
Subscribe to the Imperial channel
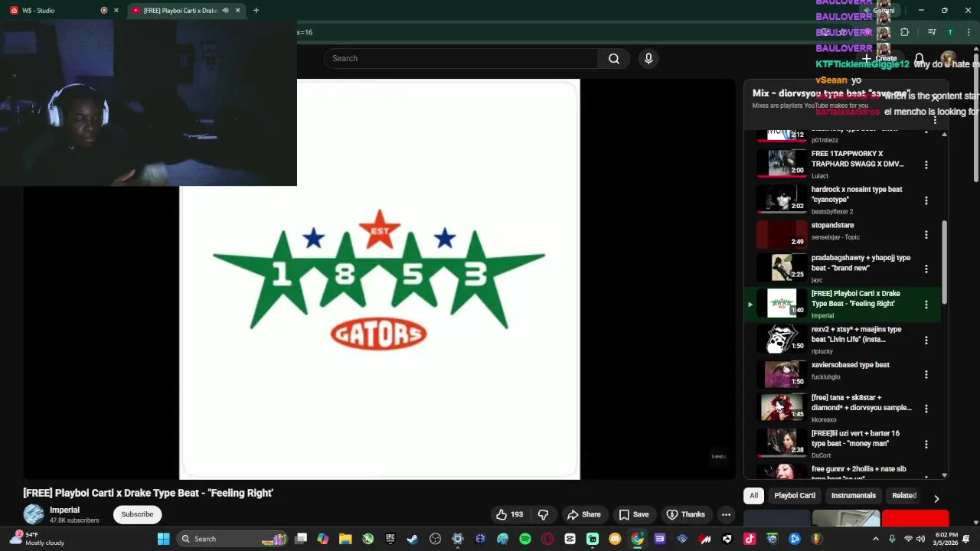[137, 514]
